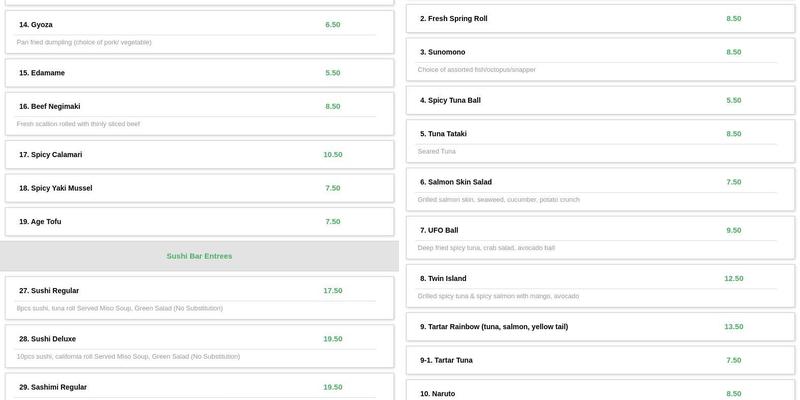Choose Beef Negimaki from the menu
The image size is (800, 400).
(x=198, y=113)
